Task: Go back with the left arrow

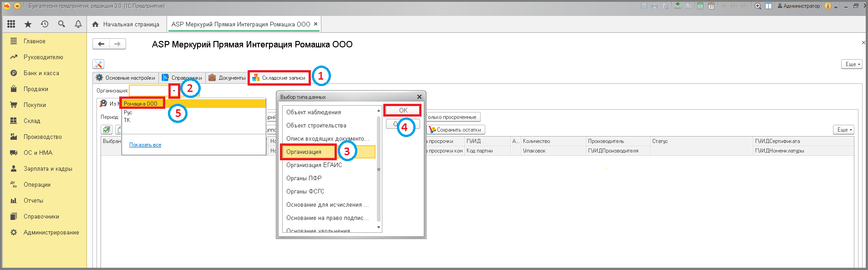Action: point(101,44)
